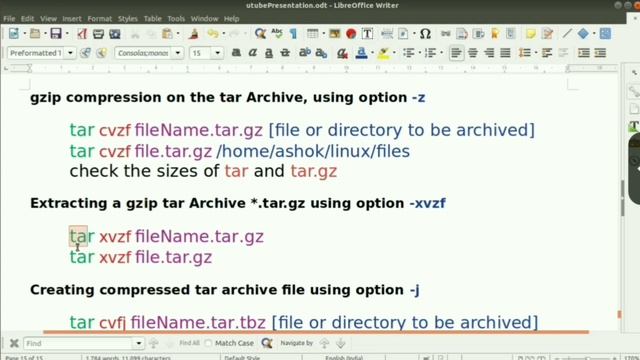The image size is (640, 360).
Task: Click the Find All button
Action: tap(189, 343)
